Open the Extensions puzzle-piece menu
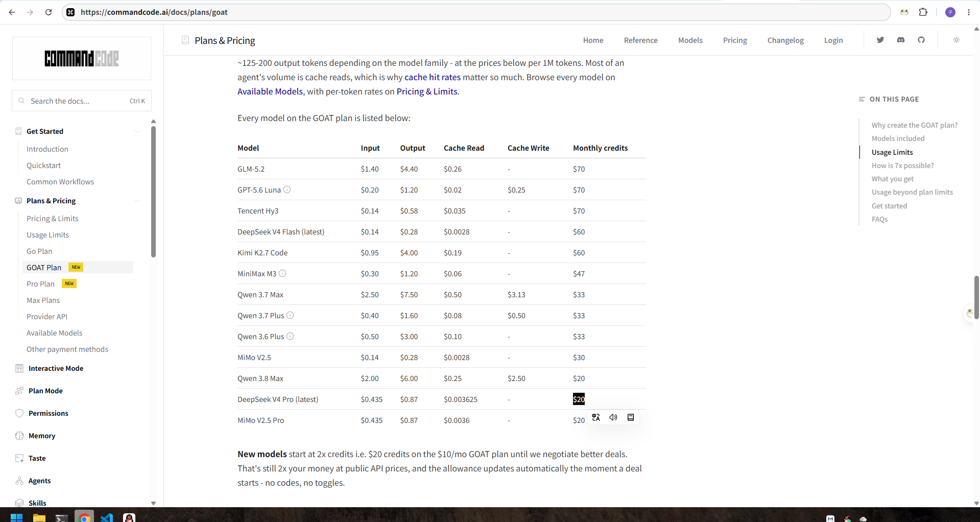Image resolution: width=980 pixels, height=522 pixels. (x=923, y=12)
